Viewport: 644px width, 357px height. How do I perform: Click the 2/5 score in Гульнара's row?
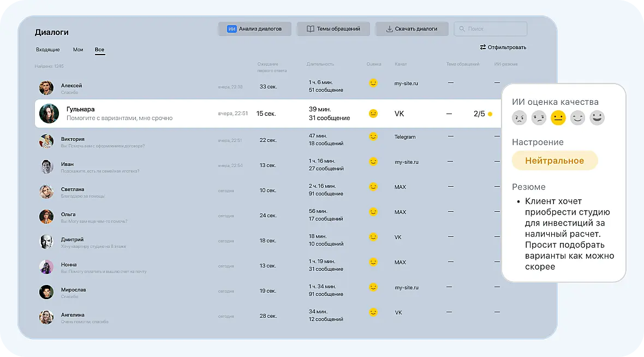point(479,114)
